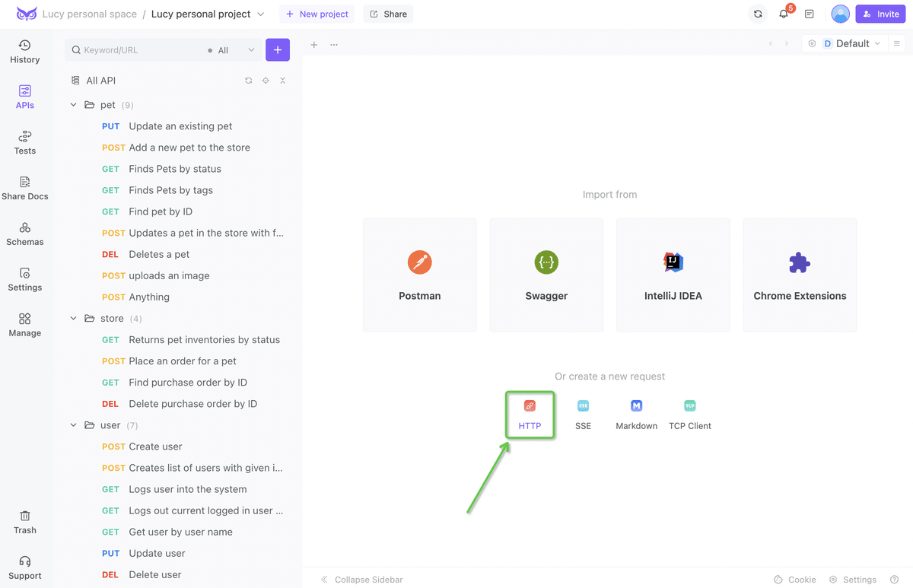This screenshot has width=913, height=588.
Task: Open the user avatar menu
Action: pyautogui.click(x=840, y=14)
